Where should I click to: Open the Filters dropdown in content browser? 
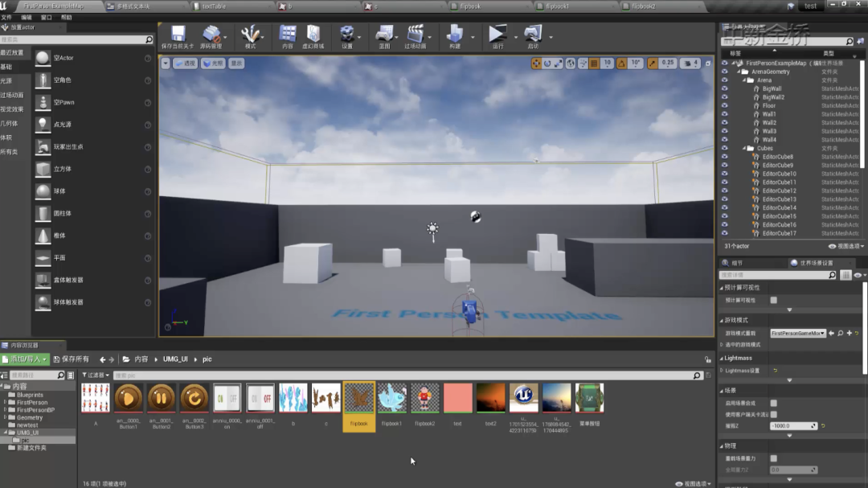96,375
